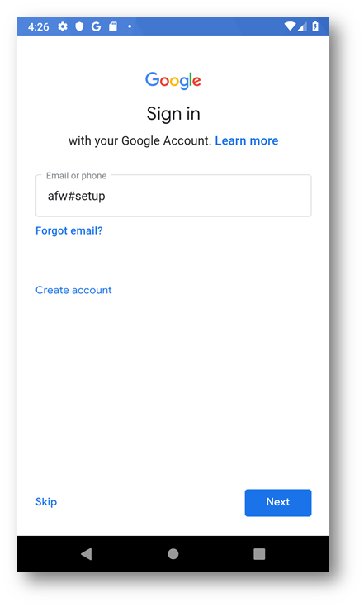
Task: Tap the recent apps square button
Action: (259, 553)
